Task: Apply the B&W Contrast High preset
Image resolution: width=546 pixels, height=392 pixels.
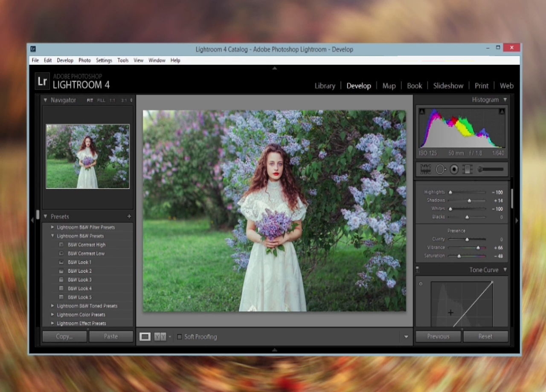Action: [86, 245]
